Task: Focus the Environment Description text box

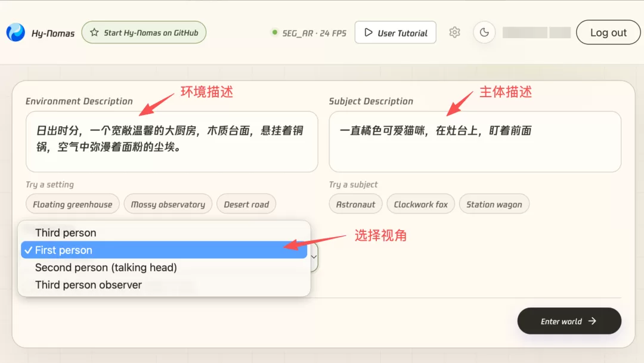Action: tap(172, 142)
